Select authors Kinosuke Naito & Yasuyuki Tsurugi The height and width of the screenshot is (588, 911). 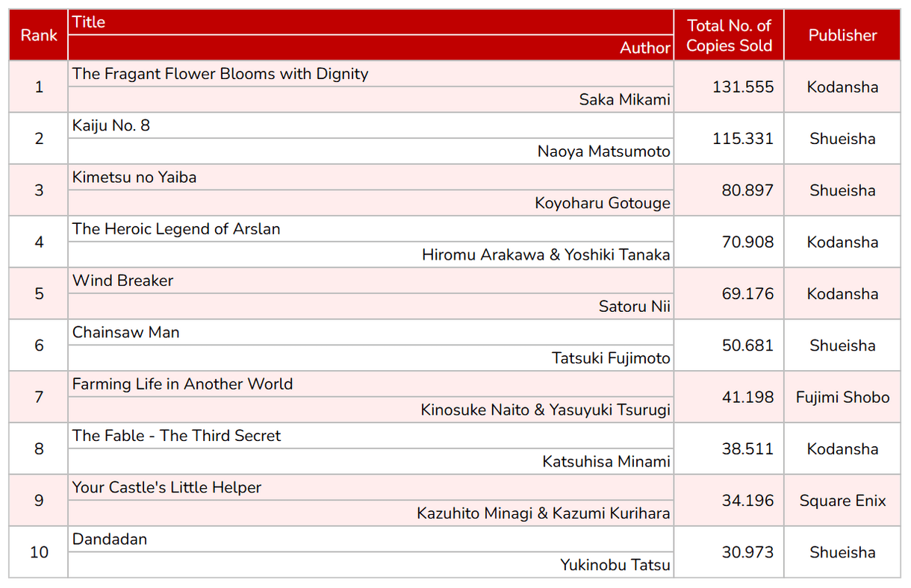[x=545, y=410]
